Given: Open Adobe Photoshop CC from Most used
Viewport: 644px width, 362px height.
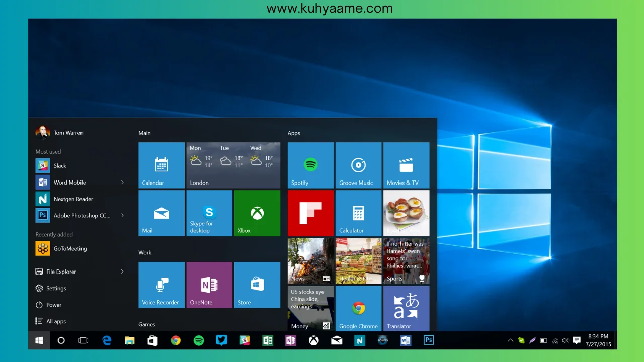Looking at the screenshot, I should click(80, 215).
